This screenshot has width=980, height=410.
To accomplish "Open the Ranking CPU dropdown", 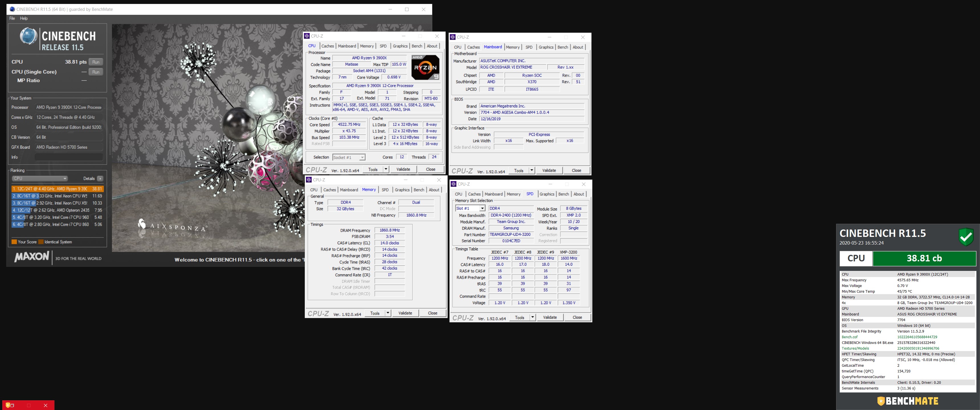I will pyautogui.click(x=40, y=178).
